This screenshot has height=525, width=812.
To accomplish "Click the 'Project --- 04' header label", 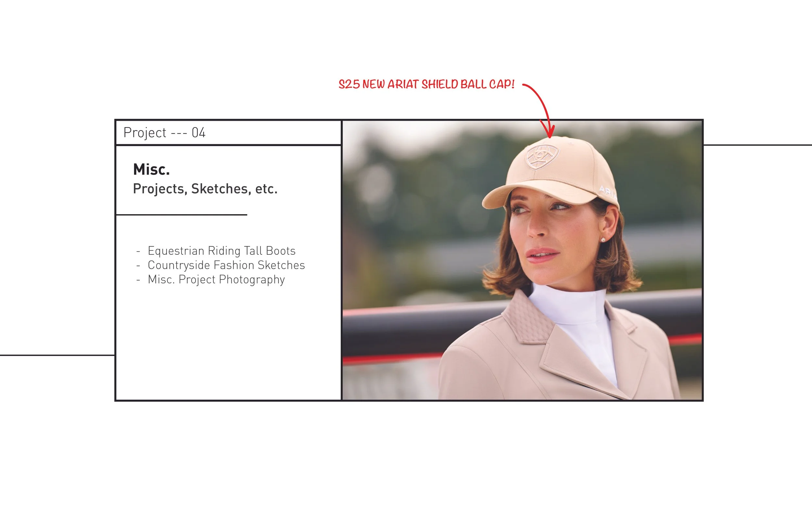I will coord(164,133).
